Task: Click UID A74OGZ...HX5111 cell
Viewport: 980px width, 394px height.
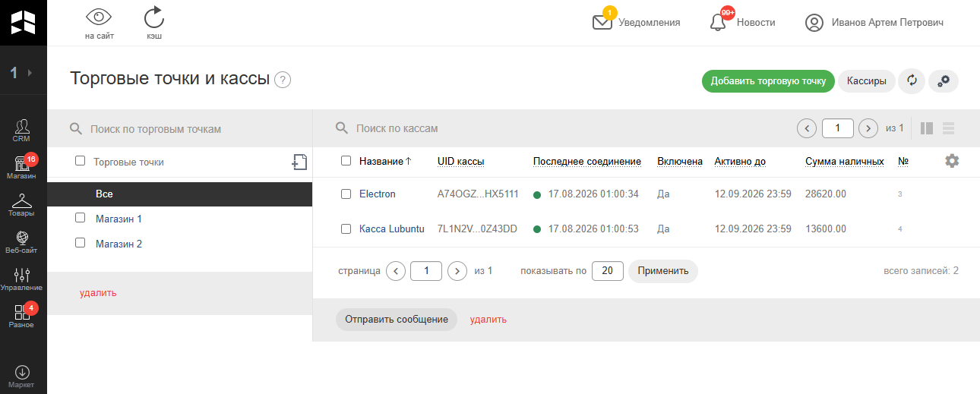Action: [478, 194]
